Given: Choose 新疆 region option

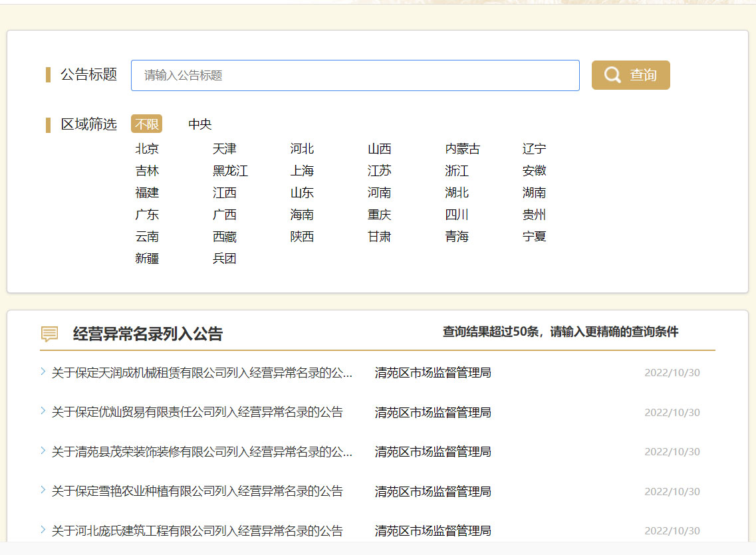Looking at the screenshot, I should [147, 259].
